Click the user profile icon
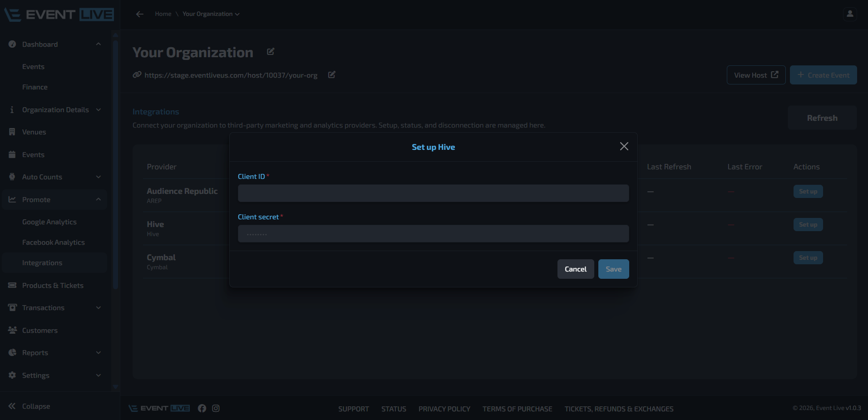Screen dimensions: 868x420 pos(850,14)
